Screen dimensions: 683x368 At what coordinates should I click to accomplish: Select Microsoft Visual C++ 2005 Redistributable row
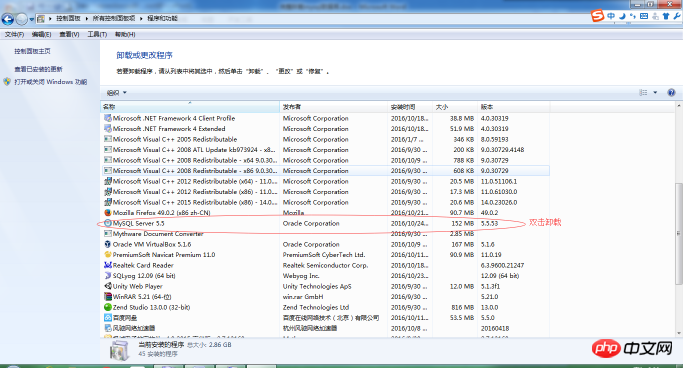[x=325, y=139]
